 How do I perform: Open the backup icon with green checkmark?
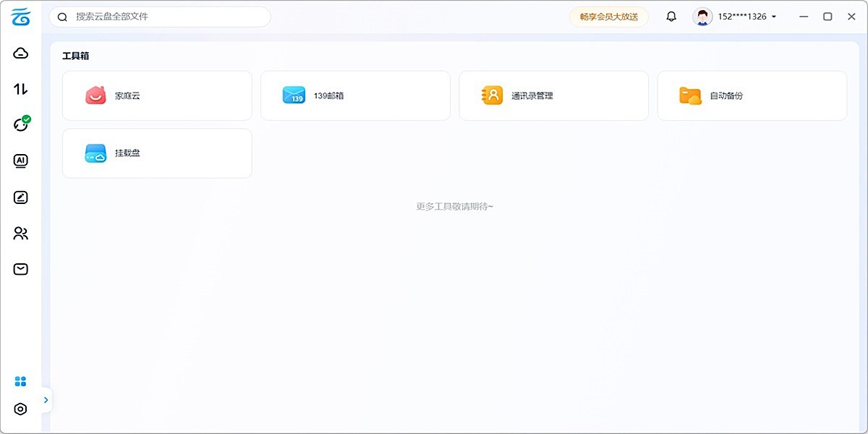click(x=20, y=124)
